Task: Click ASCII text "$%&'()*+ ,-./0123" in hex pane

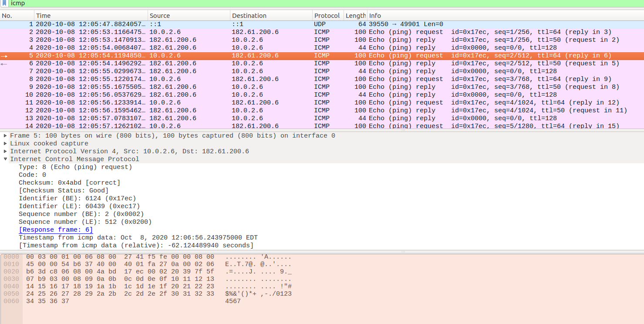Action: point(258,294)
